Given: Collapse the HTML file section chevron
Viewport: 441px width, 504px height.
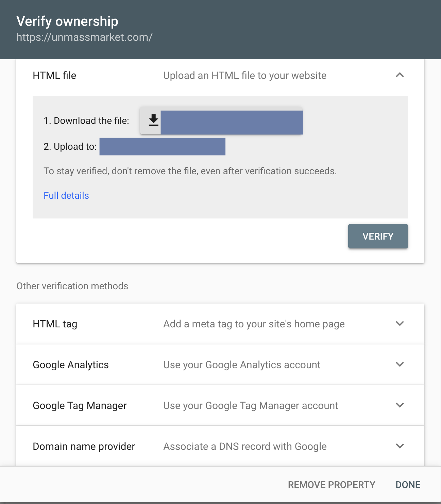Looking at the screenshot, I should coord(400,75).
